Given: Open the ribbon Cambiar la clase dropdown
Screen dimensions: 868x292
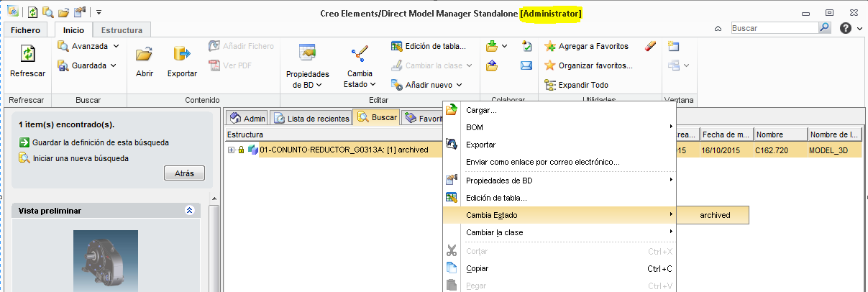Looking at the screenshot, I should [x=431, y=65].
